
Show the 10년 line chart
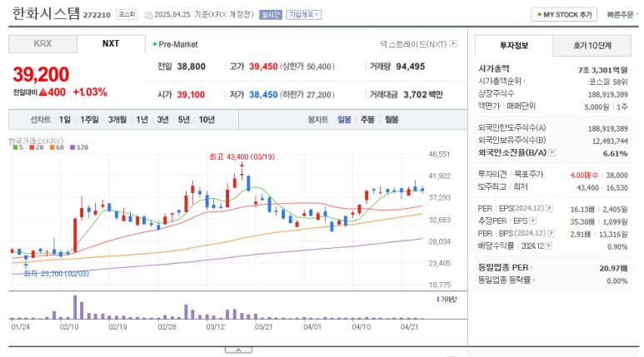click(x=207, y=119)
